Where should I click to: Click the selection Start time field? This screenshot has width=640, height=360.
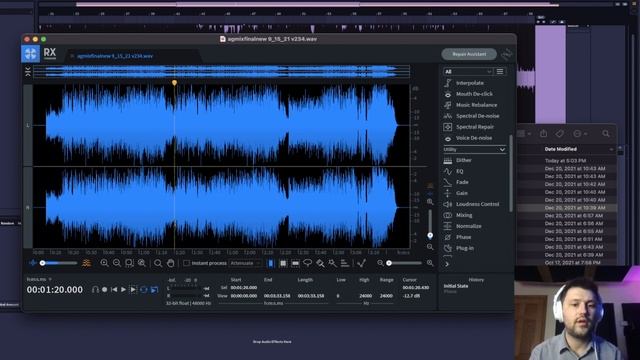[x=244, y=288]
